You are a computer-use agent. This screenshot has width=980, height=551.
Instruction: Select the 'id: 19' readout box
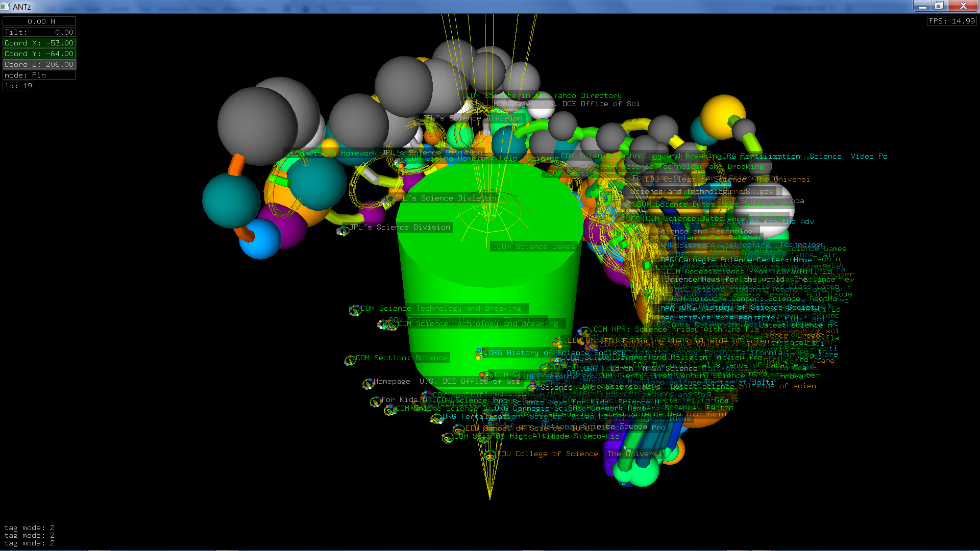(18, 86)
